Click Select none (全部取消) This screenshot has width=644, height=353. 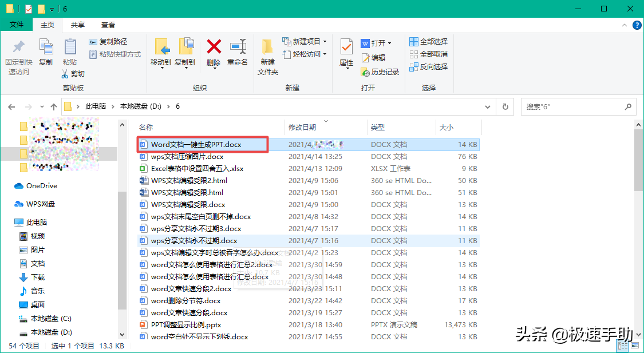coord(428,54)
